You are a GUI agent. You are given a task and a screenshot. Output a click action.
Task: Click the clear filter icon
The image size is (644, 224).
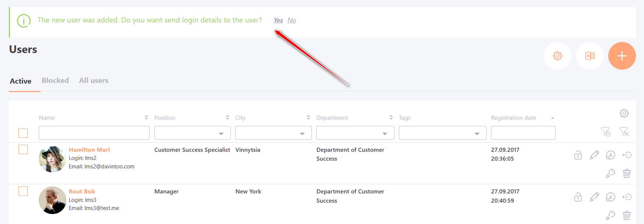624,132
